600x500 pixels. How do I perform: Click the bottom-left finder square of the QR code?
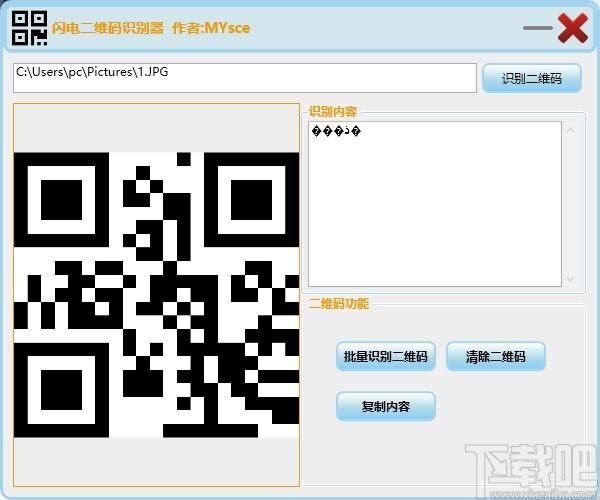click(x=61, y=390)
